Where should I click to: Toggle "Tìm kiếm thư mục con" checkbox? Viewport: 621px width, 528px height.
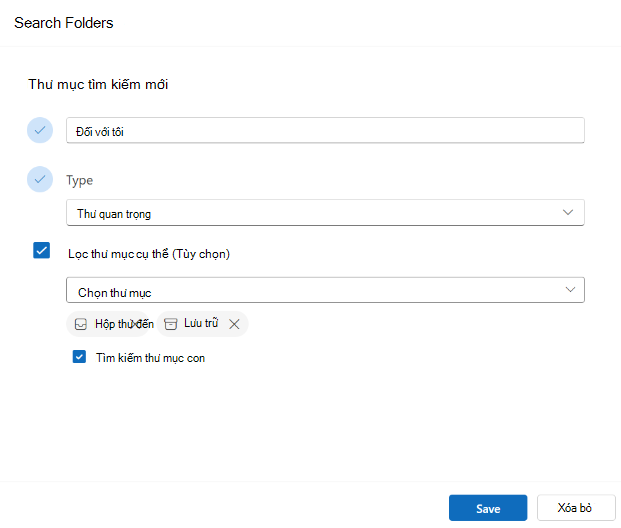pos(79,356)
